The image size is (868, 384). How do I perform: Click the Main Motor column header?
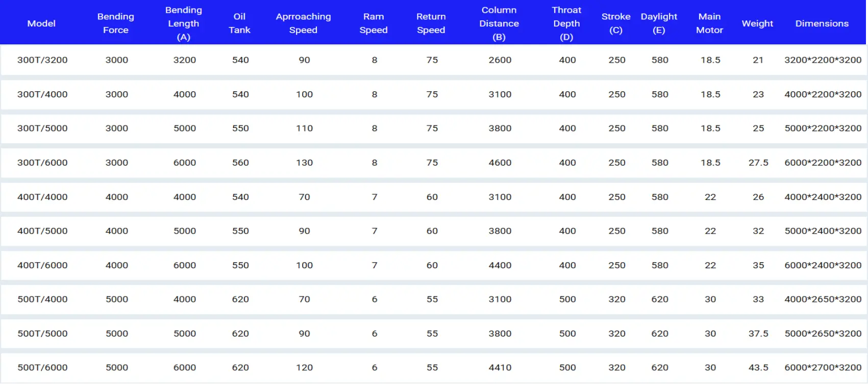coord(709,23)
